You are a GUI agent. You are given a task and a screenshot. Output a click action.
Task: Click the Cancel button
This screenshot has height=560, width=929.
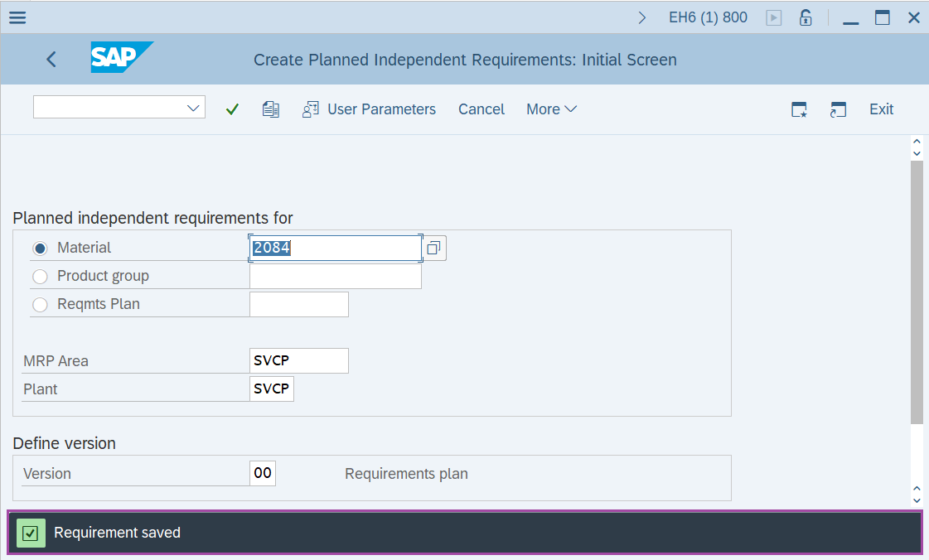tap(481, 109)
